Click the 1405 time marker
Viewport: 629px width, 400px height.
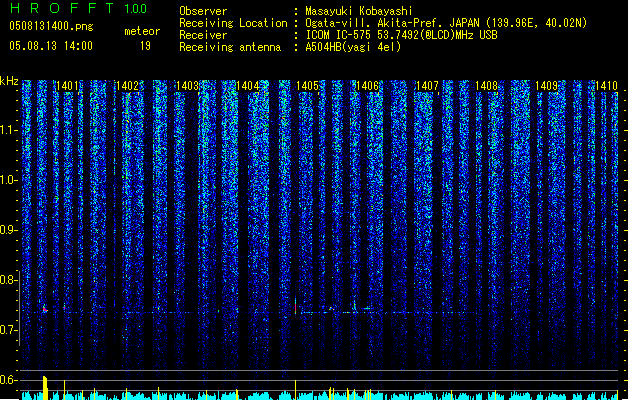pyautogui.click(x=307, y=86)
